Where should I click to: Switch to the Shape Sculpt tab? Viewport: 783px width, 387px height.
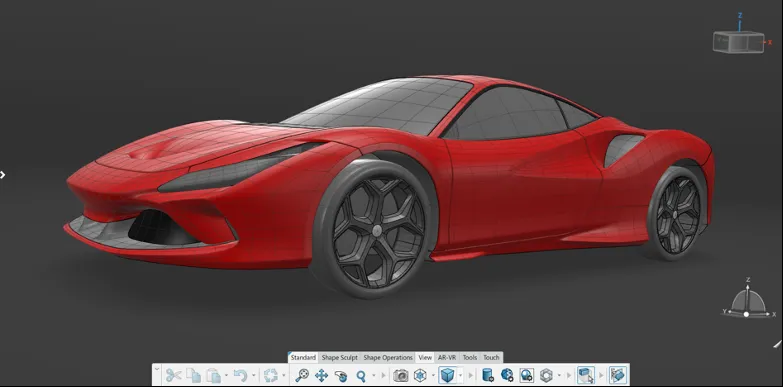pyautogui.click(x=340, y=358)
